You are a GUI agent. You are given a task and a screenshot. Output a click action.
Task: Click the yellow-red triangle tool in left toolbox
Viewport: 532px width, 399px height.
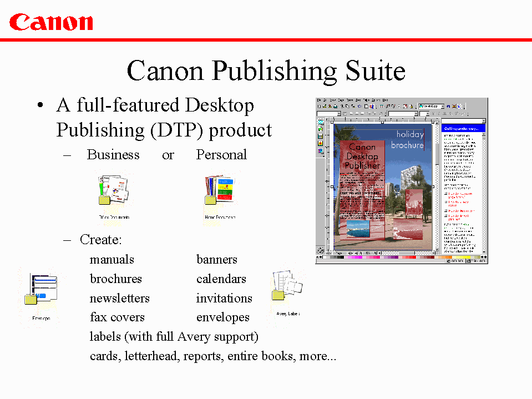[321, 143]
